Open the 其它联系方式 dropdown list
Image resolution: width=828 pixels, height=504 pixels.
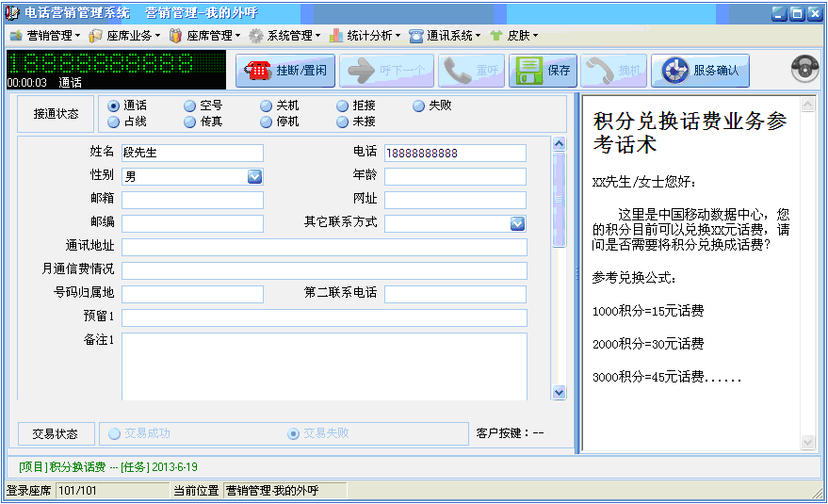tap(517, 223)
